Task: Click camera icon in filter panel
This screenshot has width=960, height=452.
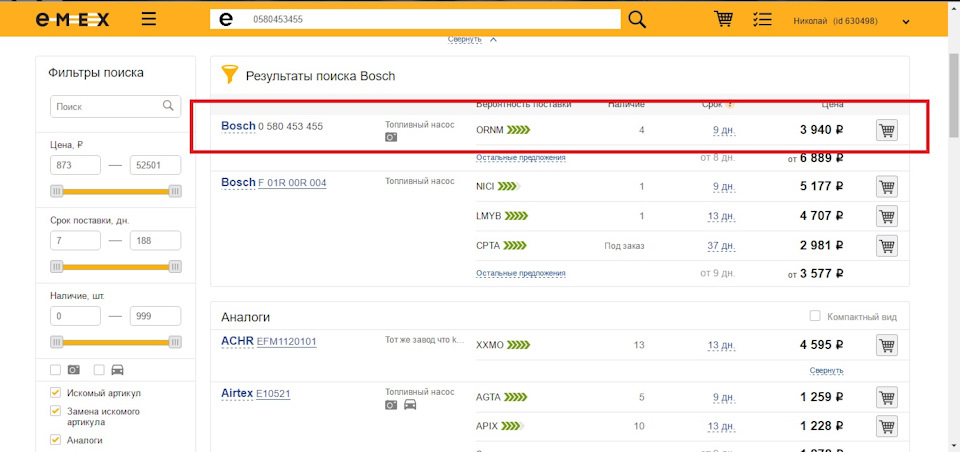Action: (74, 370)
